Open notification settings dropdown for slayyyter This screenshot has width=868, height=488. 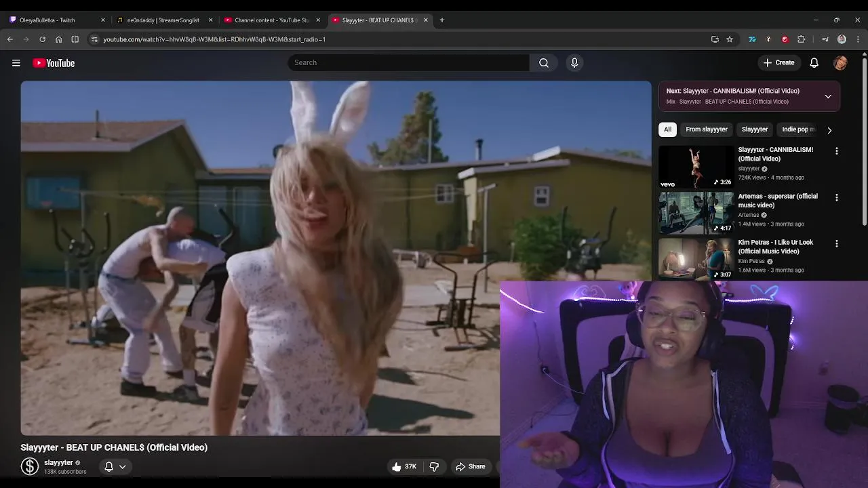(x=115, y=466)
